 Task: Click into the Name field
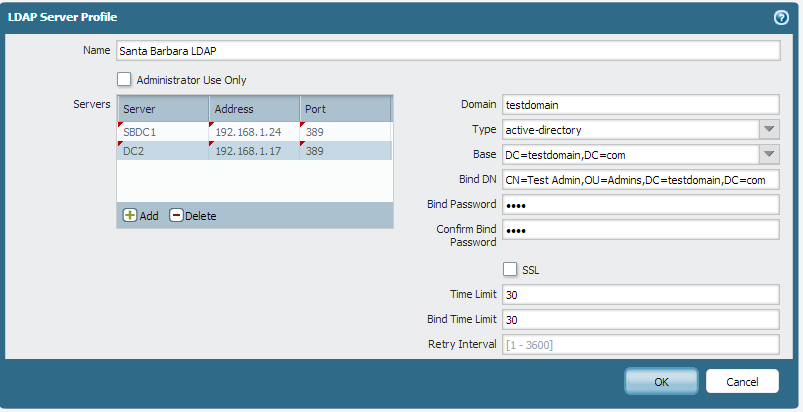[x=446, y=51]
